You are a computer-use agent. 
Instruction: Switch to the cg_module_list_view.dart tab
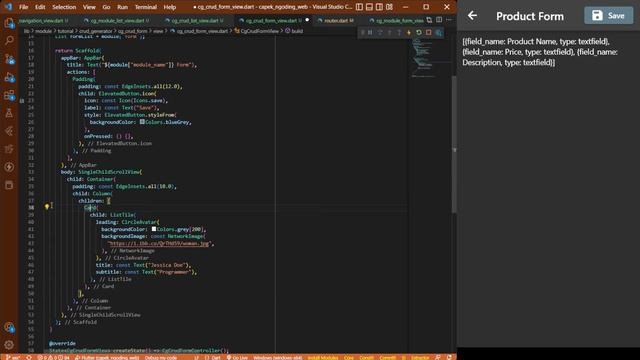point(117,20)
